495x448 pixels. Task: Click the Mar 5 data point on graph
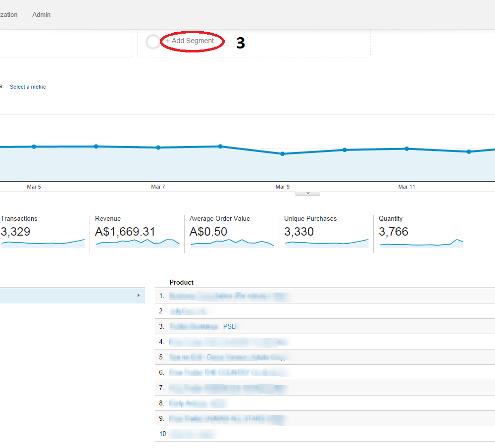(34, 147)
